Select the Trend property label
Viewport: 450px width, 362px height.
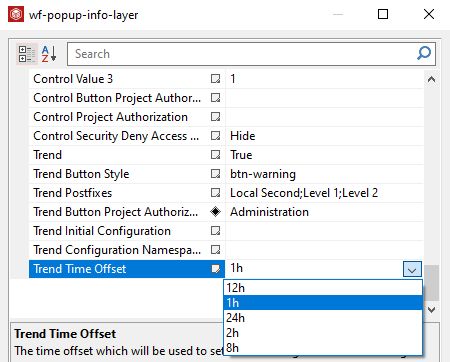click(48, 155)
